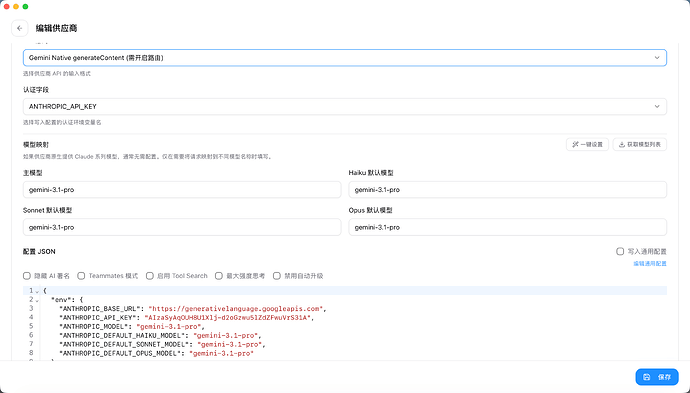Open the ANTHROPIC_API_KEY auth field dropdown
This screenshot has width=690, height=393.
coord(345,107)
